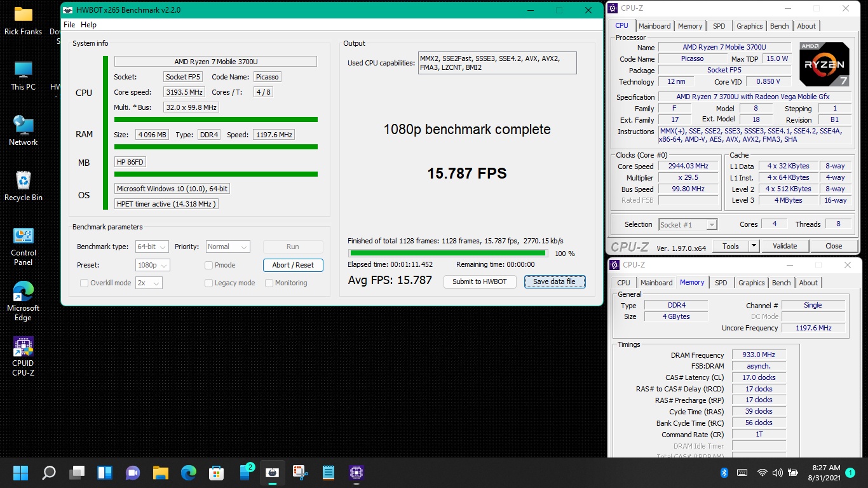
Task: Launch CPUID CPU-Z desktop shortcut
Action: 23,357
